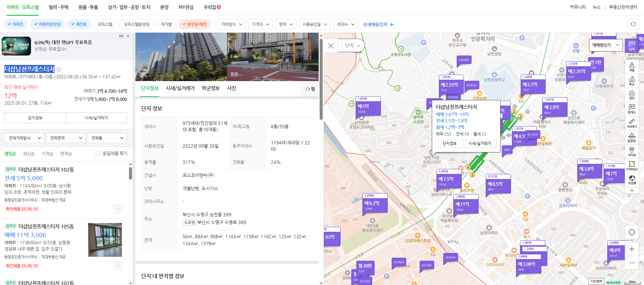Toggle the 아파트분양권 filter chip
This screenshot has width=644, height=285.
coord(47,24)
